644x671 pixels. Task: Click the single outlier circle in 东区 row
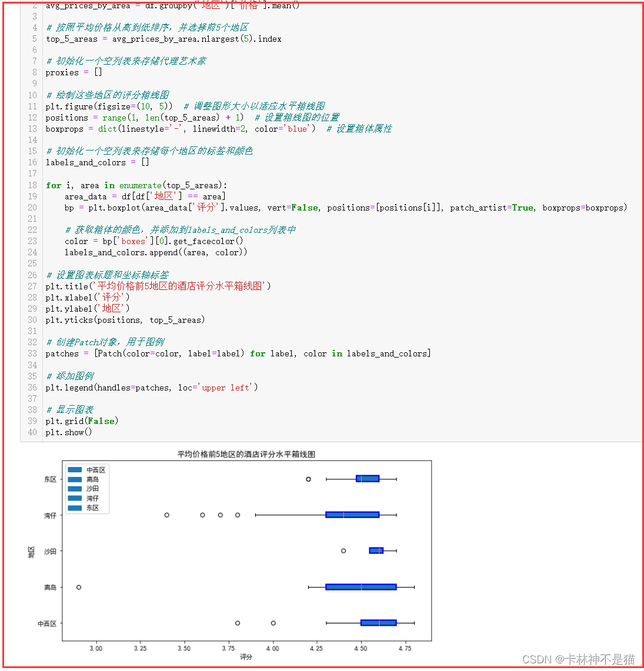[308, 479]
